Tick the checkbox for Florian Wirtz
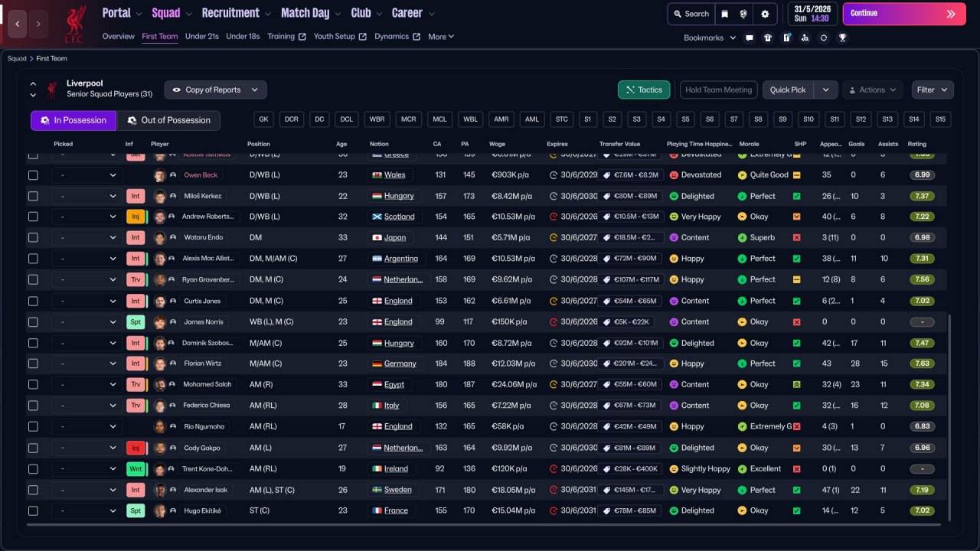Viewport: 980px width, 551px height. click(33, 364)
